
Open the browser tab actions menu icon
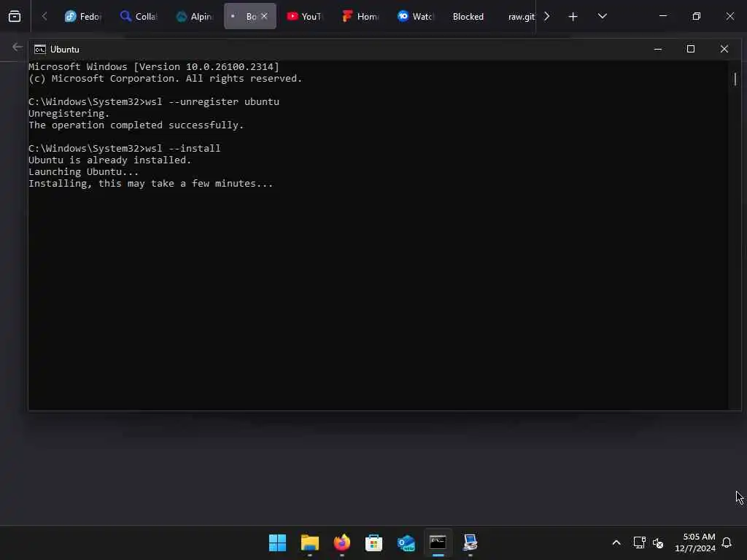click(15, 16)
